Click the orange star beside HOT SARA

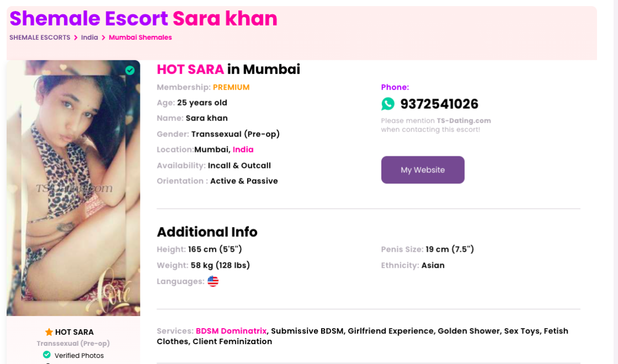click(49, 332)
